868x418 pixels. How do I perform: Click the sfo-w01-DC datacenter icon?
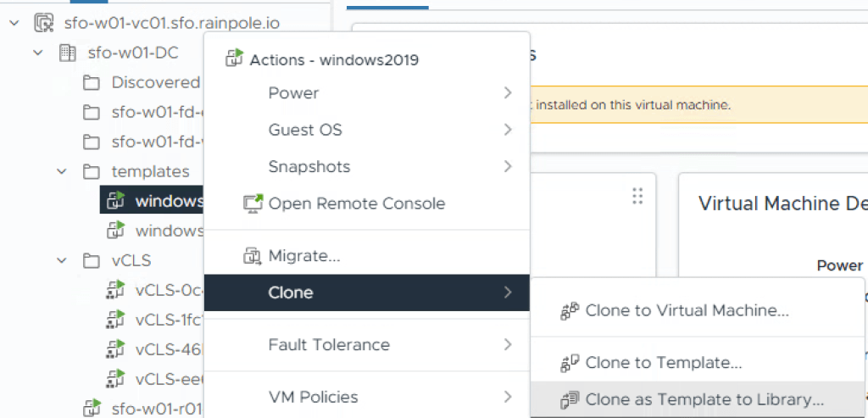pos(68,53)
